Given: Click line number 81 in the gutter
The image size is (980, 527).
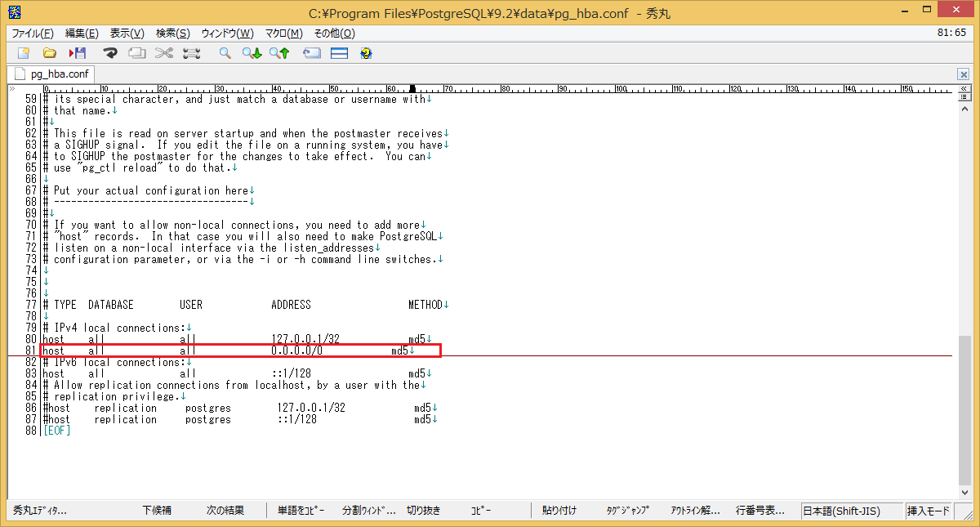Looking at the screenshot, I should [31, 351].
